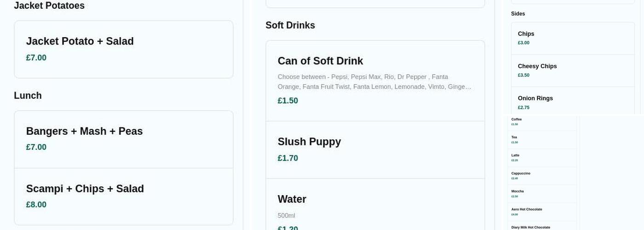Image resolution: width=644 pixels, height=230 pixels.
Task: Click the Soft Drinks section heading
Action: pos(290,25)
